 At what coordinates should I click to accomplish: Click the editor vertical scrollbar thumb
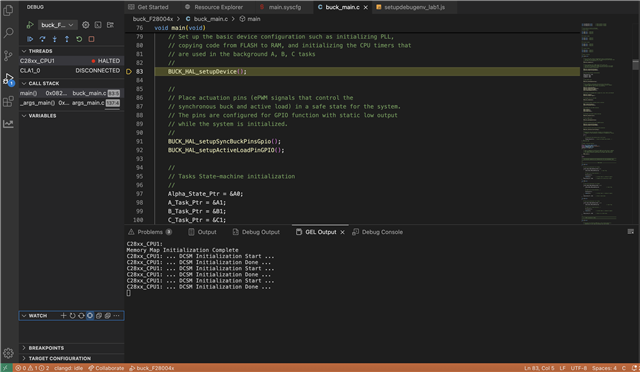click(636, 65)
